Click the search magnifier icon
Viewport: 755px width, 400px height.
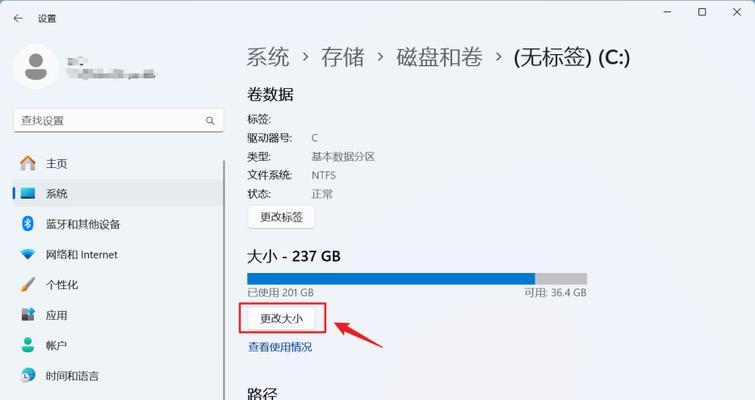coord(210,120)
